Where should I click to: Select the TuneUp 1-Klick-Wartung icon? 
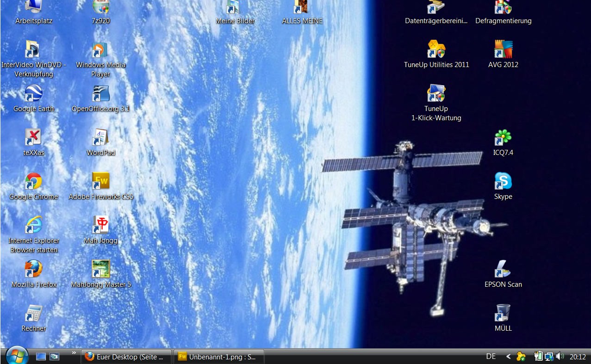tap(436, 93)
